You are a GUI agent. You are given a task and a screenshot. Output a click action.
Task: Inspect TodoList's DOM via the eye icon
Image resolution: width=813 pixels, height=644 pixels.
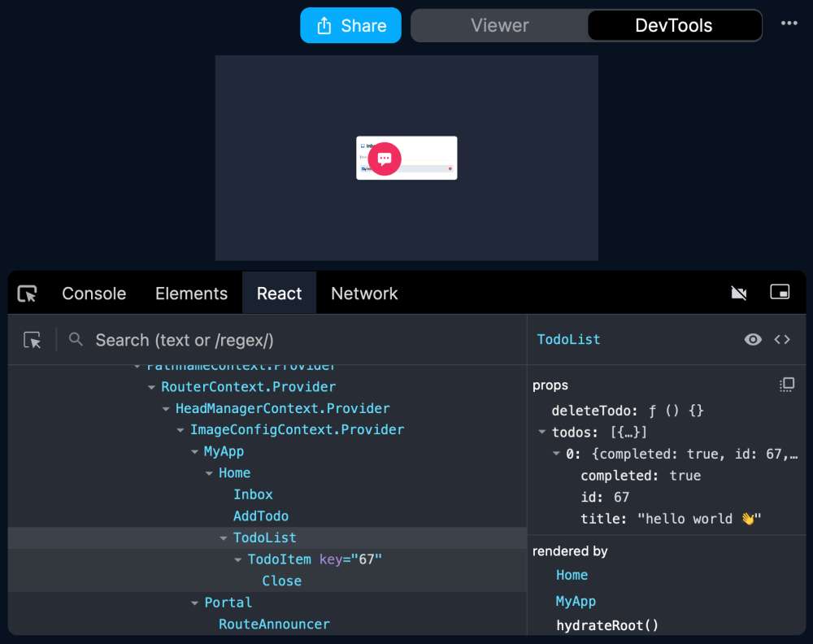tap(752, 340)
